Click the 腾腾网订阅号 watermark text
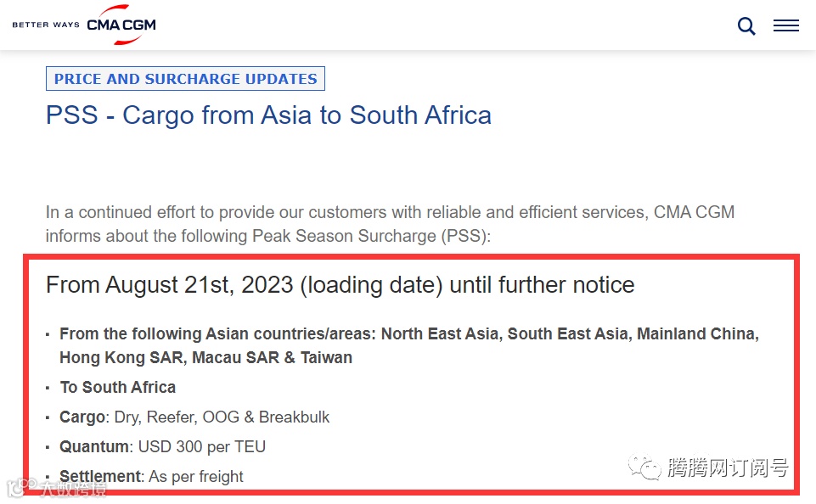 pos(727,468)
